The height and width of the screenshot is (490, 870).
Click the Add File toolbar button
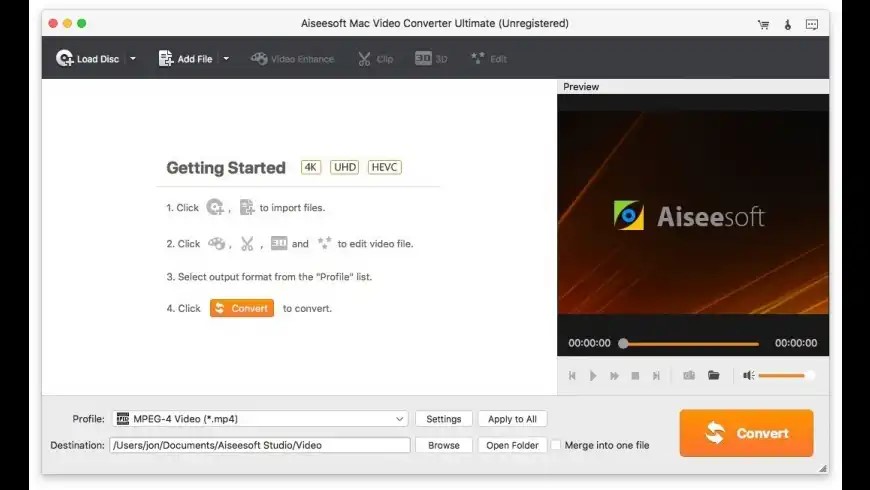pyautogui.click(x=185, y=58)
